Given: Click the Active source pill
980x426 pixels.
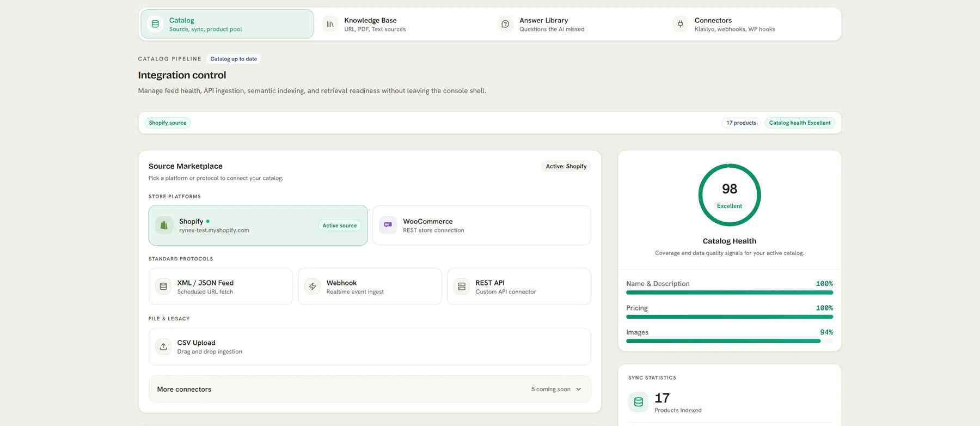Looking at the screenshot, I should click(x=340, y=226).
